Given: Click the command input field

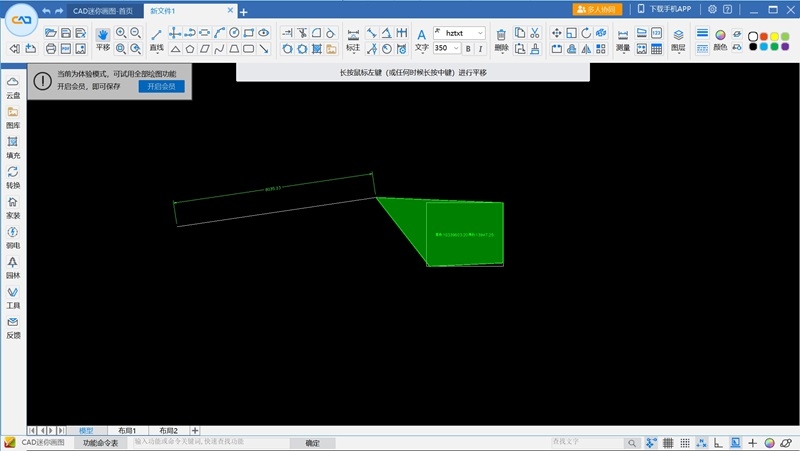Looking at the screenshot, I should [x=209, y=442].
